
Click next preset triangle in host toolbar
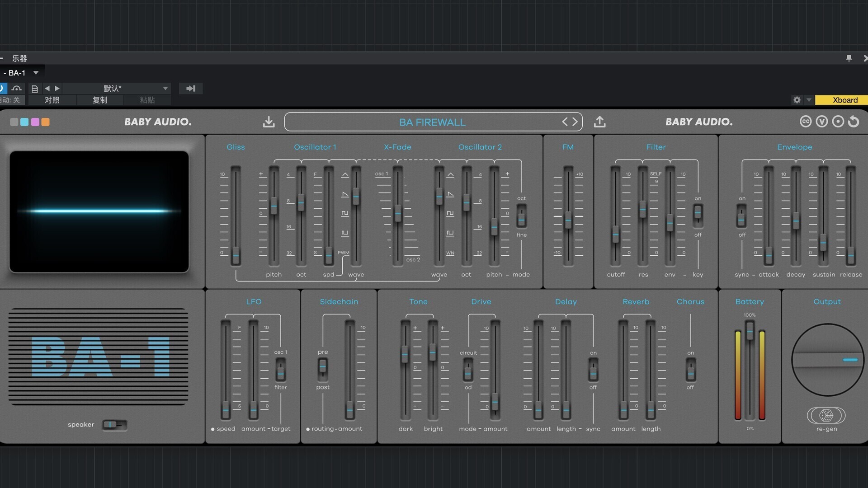(57, 89)
